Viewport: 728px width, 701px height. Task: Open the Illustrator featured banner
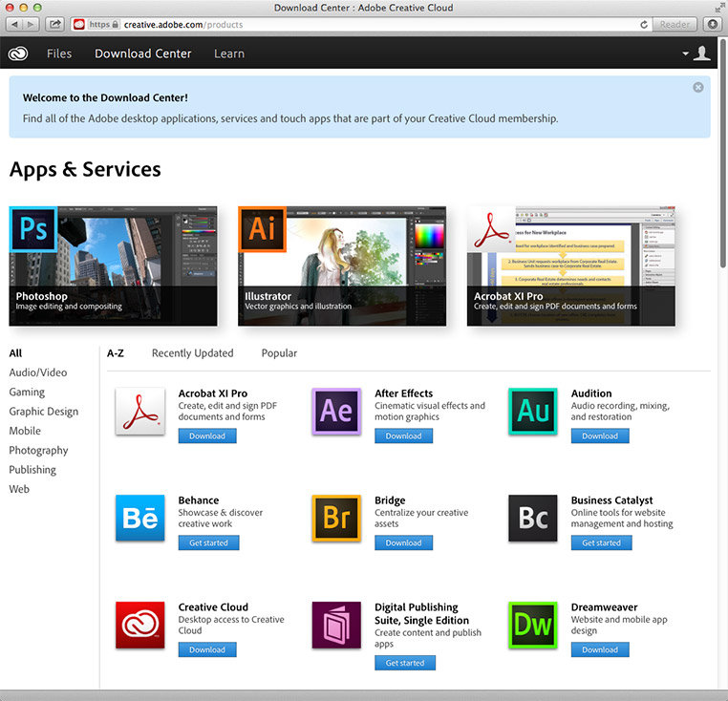(342, 266)
